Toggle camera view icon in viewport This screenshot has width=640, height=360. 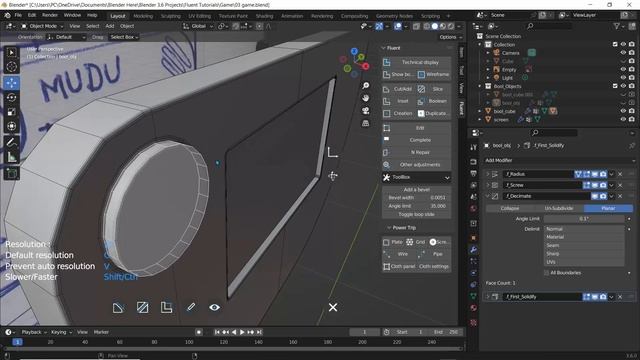(366, 111)
